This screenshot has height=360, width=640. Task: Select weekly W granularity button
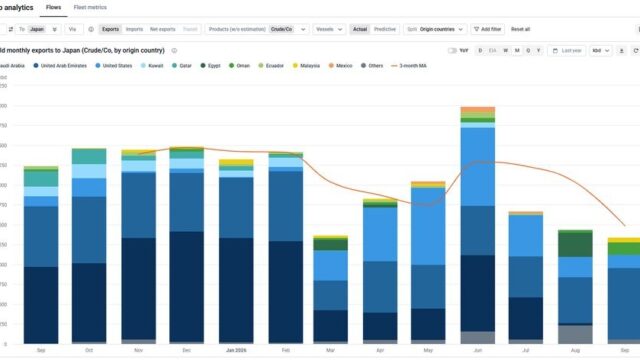pyautogui.click(x=506, y=51)
